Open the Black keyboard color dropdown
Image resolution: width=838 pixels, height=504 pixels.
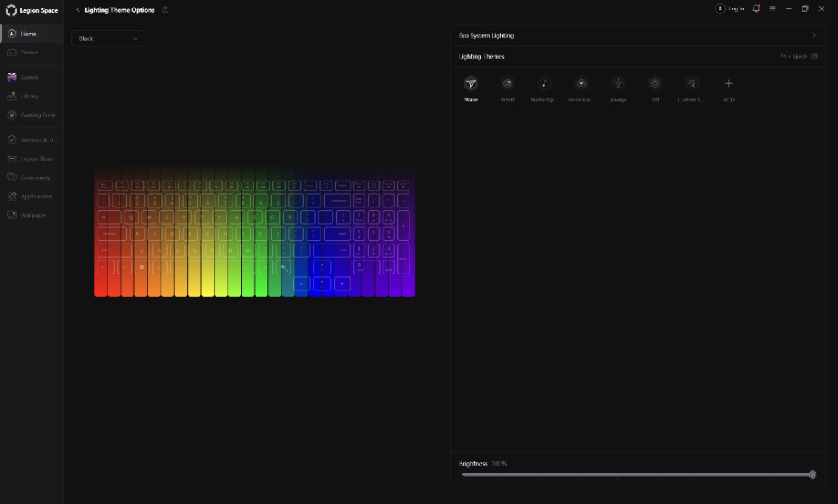108,39
